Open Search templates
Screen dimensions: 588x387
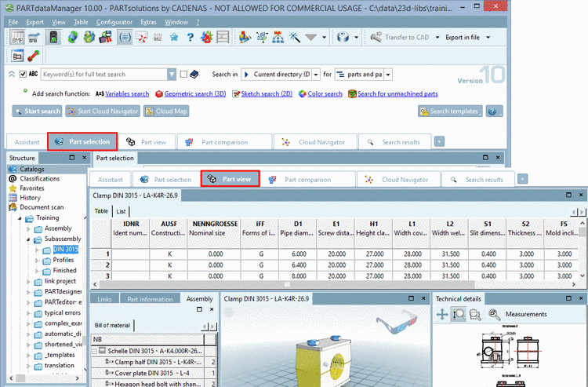(450, 111)
